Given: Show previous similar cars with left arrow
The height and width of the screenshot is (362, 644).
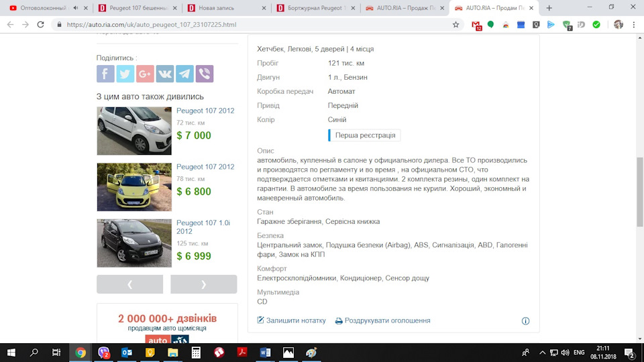Looking at the screenshot, I should (129, 284).
